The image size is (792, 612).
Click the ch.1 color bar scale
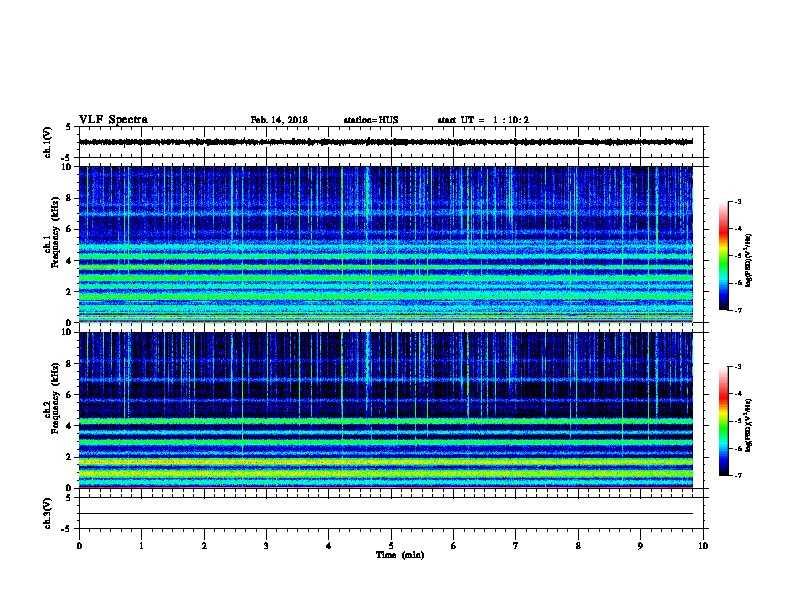[723, 256]
